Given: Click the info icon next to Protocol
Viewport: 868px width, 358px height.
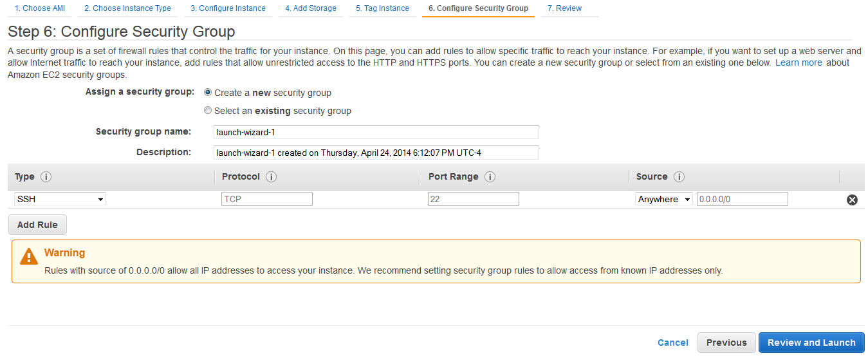Looking at the screenshot, I should (x=271, y=177).
